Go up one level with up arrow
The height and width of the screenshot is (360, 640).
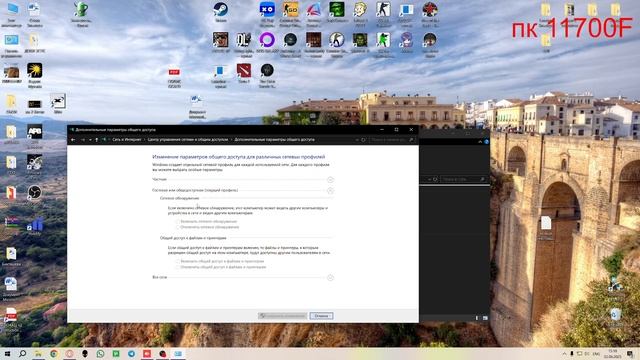(96, 140)
